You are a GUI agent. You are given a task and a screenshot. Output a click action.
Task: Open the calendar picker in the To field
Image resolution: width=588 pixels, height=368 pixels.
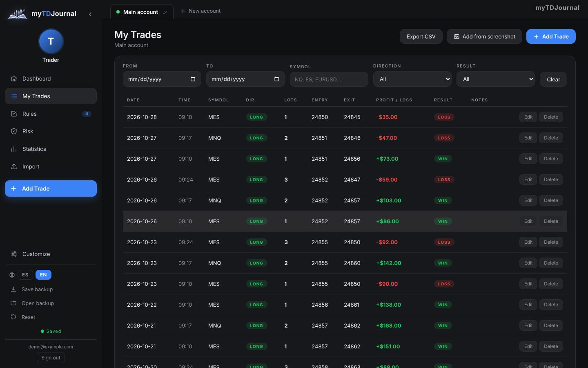(x=276, y=79)
